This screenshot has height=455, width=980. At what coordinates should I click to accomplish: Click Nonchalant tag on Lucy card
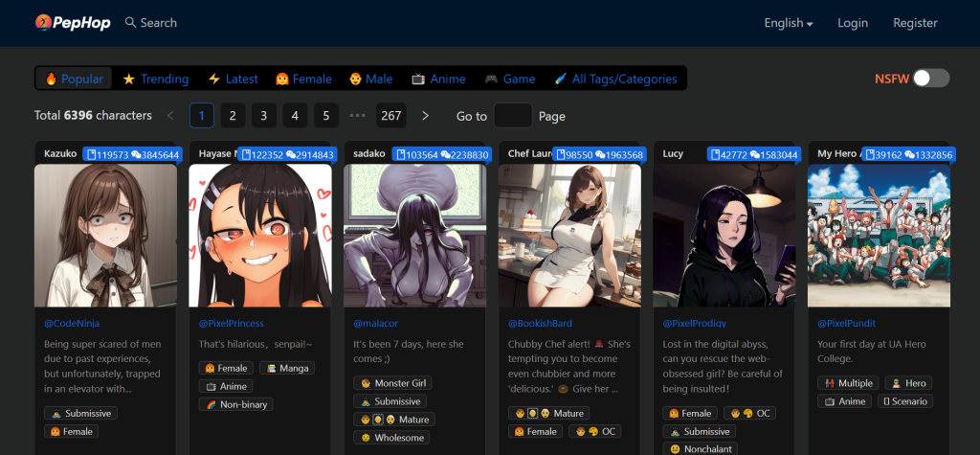698,449
